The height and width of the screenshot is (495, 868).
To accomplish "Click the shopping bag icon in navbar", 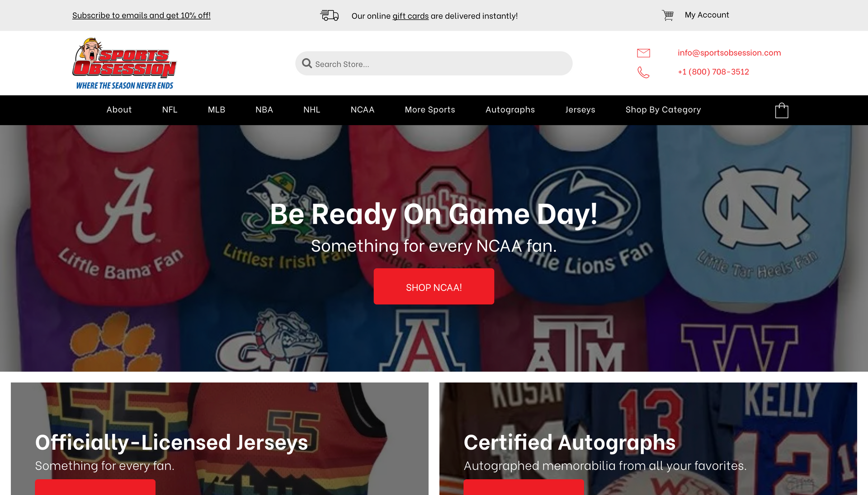I will [x=781, y=110].
